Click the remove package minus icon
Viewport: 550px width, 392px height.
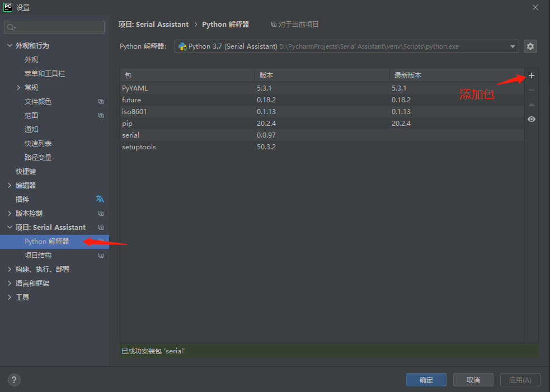pyautogui.click(x=531, y=89)
